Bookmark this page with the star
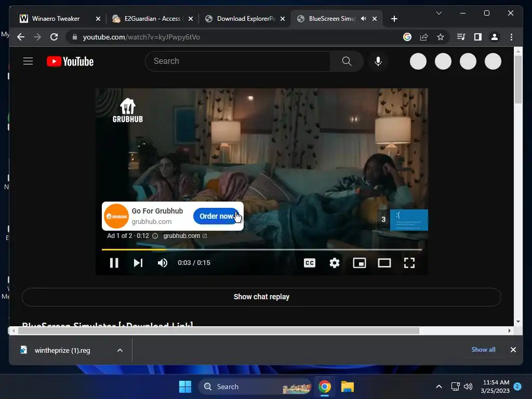 pos(441,37)
